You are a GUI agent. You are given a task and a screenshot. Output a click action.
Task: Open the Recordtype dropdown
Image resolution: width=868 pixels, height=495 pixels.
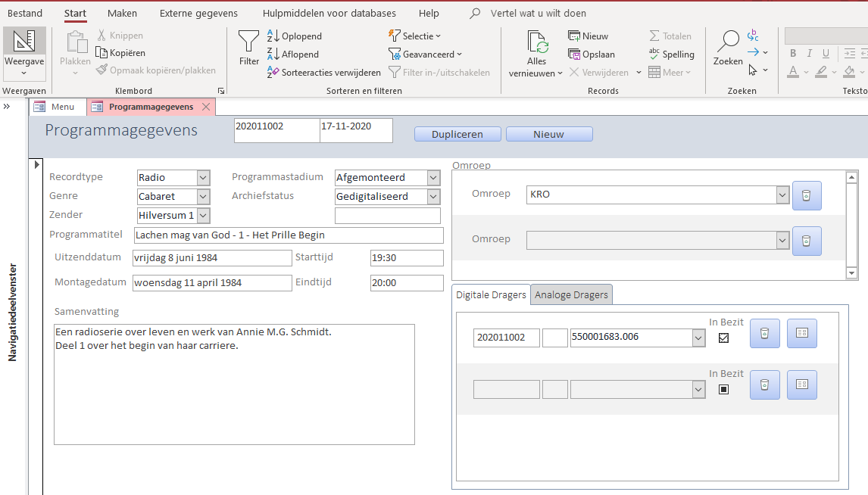(x=203, y=178)
